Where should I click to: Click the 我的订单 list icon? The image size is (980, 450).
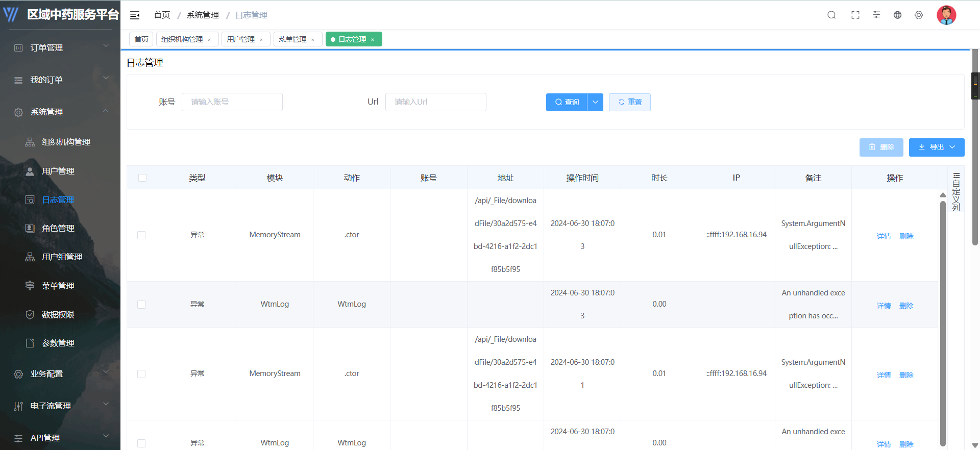click(x=18, y=80)
